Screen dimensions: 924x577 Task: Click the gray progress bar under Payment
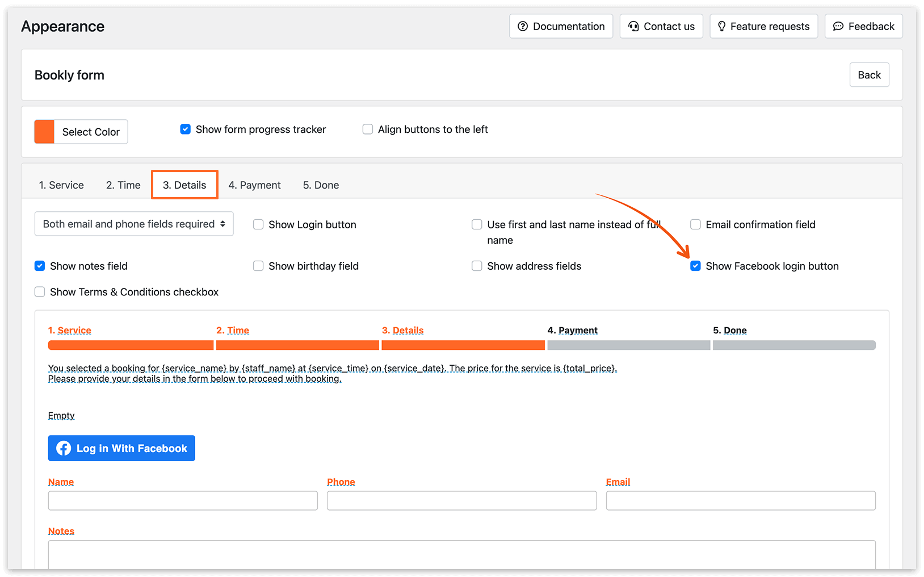[x=629, y=345]
